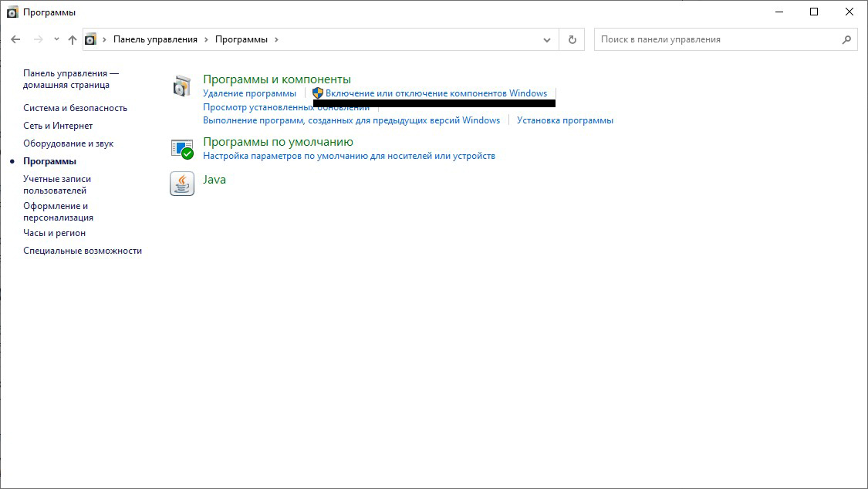Select Панель управления in the breadcrumb
The width and height of the screenshot is (868, 489).
[x=155, y=39]
